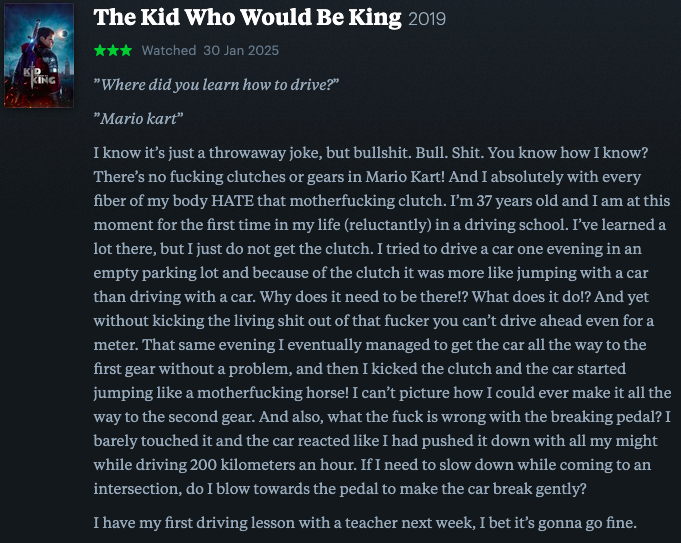The height and width of the screenshot is (543, 681).
Task: Select the "Where did you learn how to drive?" quote
Action: [x=216, y=84]
